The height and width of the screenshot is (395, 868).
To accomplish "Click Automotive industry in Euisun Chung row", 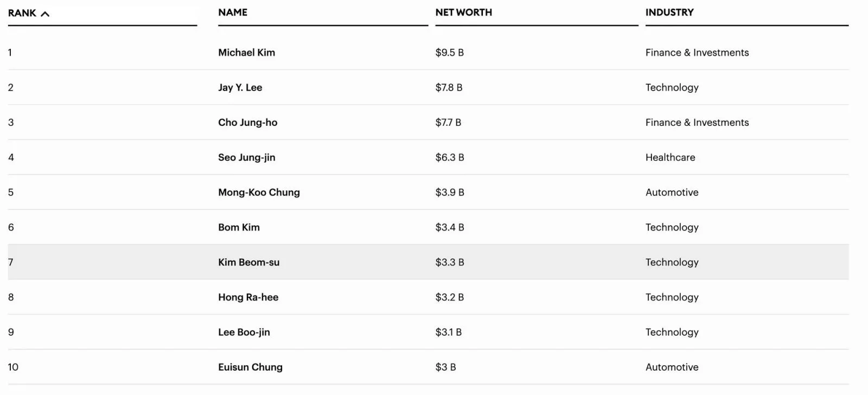I will pyautogui.click(x=672, y=367).
